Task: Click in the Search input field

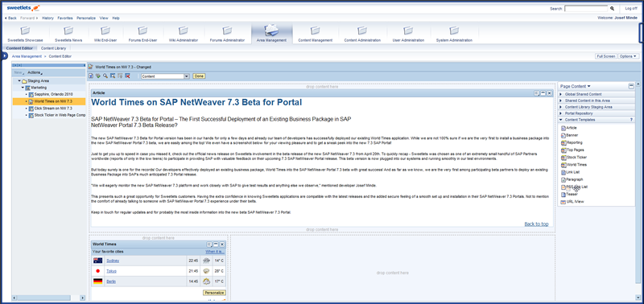Action: [x=586, y=8]
